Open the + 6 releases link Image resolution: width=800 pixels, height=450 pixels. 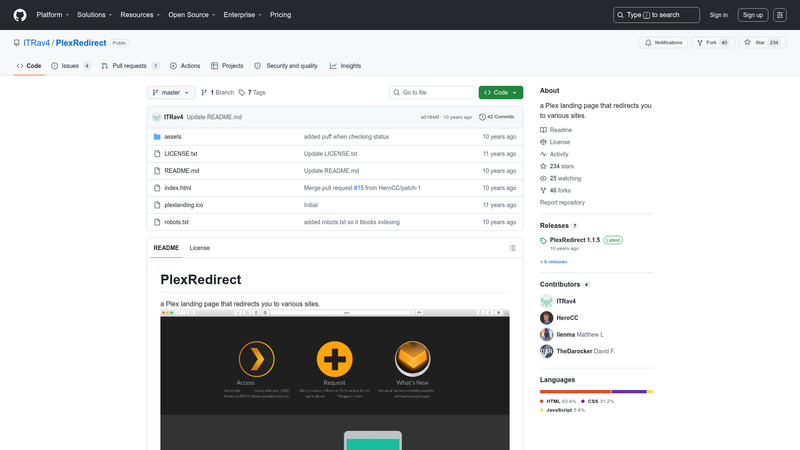point(554,262)
